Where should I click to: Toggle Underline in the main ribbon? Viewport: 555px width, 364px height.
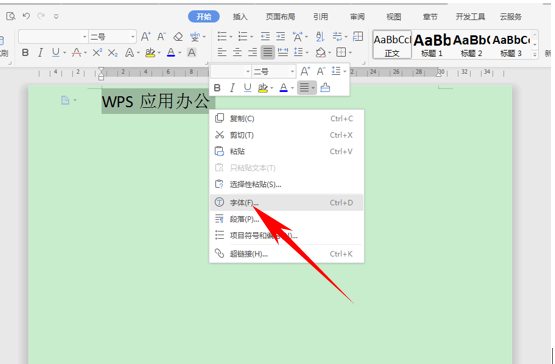pos(56,53)
